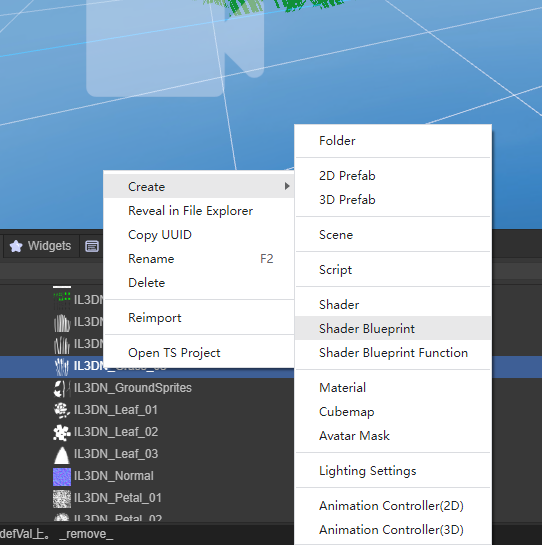Expand the Create submenu arrow
Screen dimensions: 542x545
click(x=287, y=186)
